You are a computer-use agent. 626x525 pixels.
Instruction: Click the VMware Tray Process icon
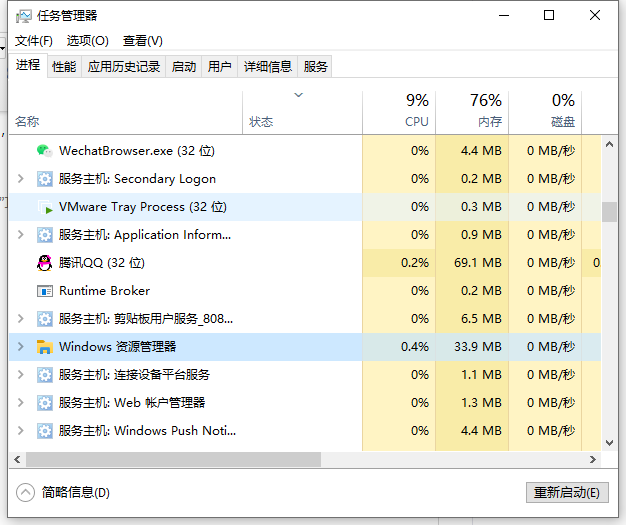coord(44,207)
